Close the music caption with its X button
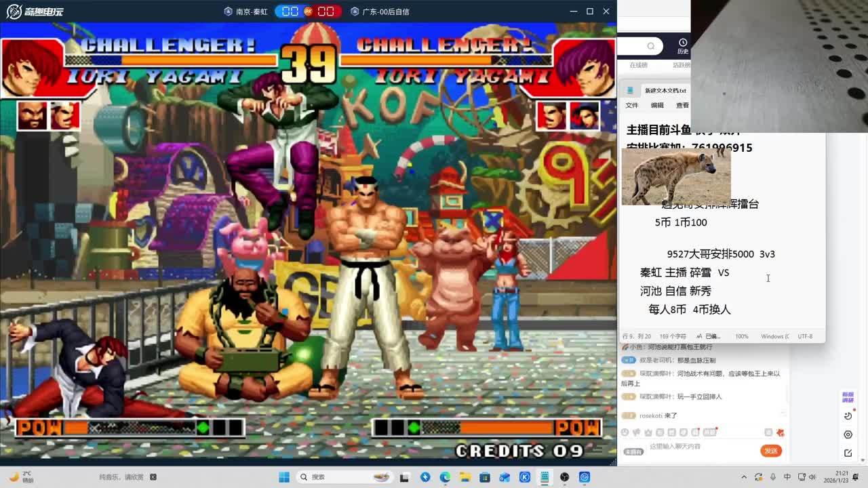868x488 pixels. coord(153,477)
